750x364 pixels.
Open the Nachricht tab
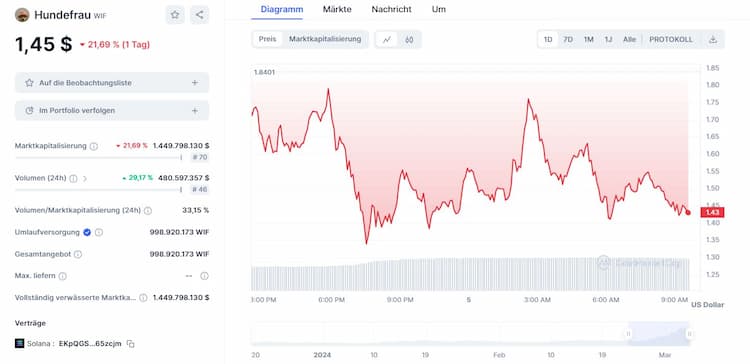pyautogui.click(x=391, y=9)
